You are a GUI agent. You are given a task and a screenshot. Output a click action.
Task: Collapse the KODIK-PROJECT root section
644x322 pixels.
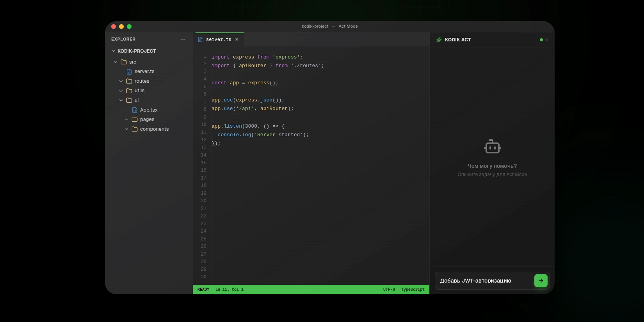tap(114, 51)
